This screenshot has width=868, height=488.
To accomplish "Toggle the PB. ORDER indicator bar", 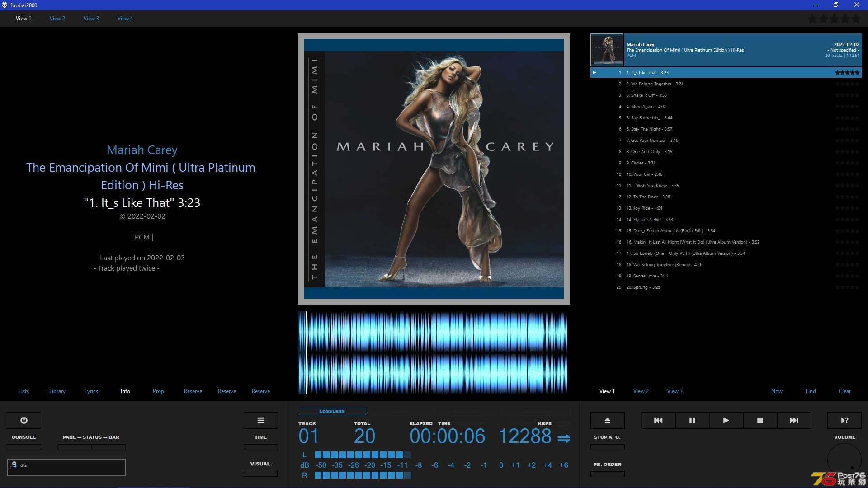I will click(x=608, y=474).
